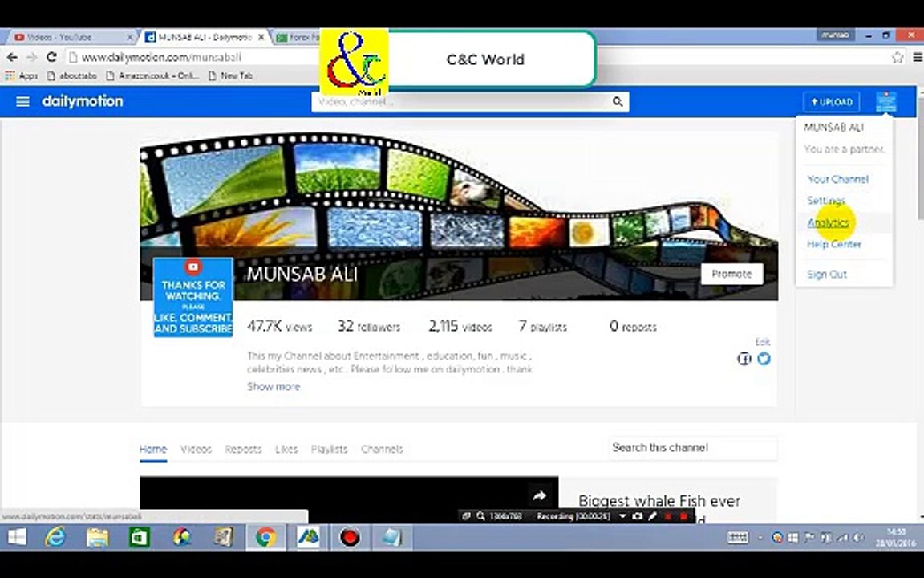The image size is (924, 578).
Task: Open Settings from user menu
Action: coord(825,201)
